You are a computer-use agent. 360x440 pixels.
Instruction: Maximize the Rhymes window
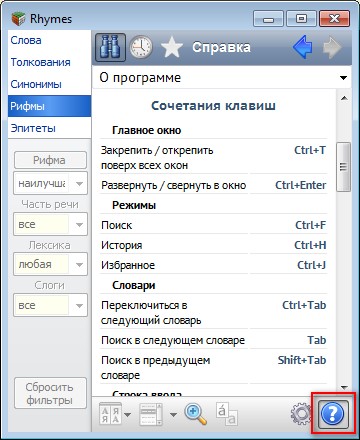point(301,18)
